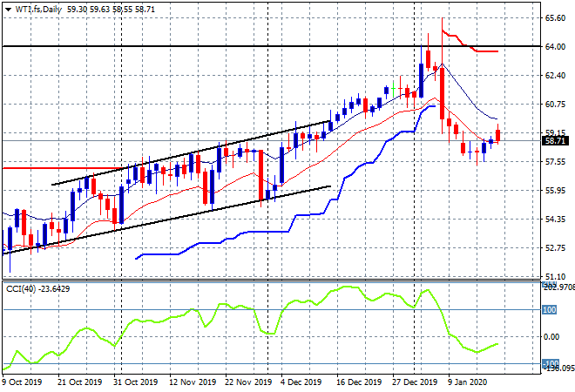Viewport: 575px width, 392px height.
Task: Click the CCI 100 level label
Action: click(x=550, y=310)
